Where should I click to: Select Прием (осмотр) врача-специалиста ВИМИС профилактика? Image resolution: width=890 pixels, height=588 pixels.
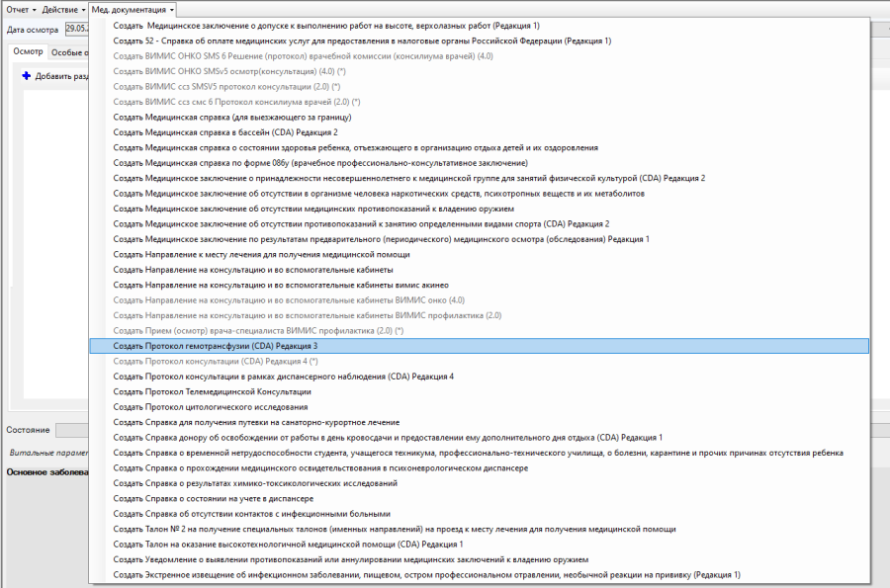pos(480,331)
